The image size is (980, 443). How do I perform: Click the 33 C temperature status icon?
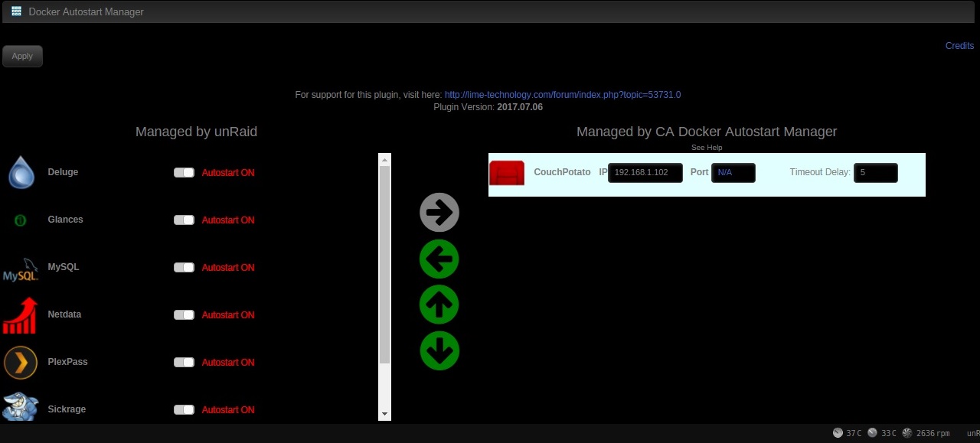[x=872, y=433]
